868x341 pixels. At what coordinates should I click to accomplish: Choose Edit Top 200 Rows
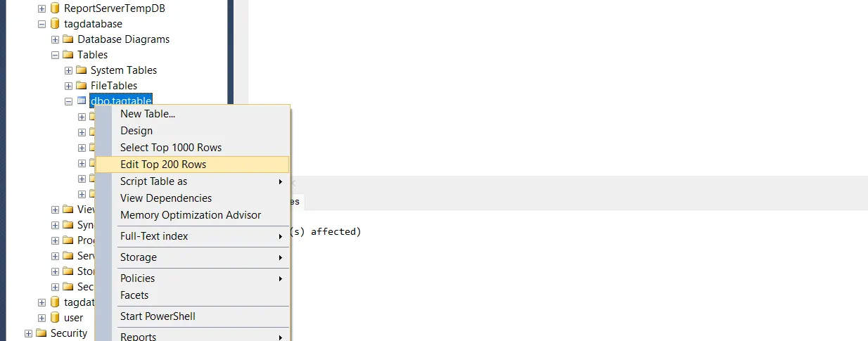163,165
